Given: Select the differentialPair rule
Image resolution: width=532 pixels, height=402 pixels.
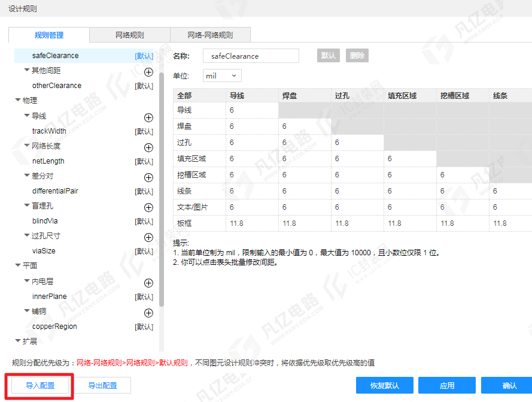Looking at the screenshot, I should 55,191.
